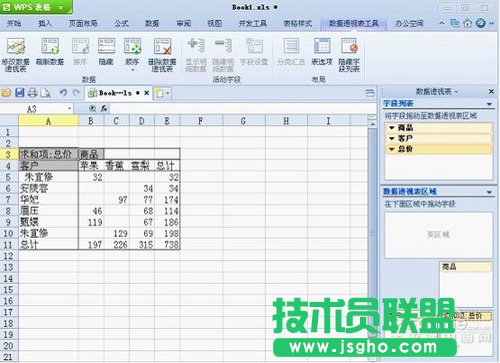The height and width of the screenshot is (363, 500).
Task: Expand the 商品 field dropdown arrow
Action: pyautogui.click(x=392, y=128)
